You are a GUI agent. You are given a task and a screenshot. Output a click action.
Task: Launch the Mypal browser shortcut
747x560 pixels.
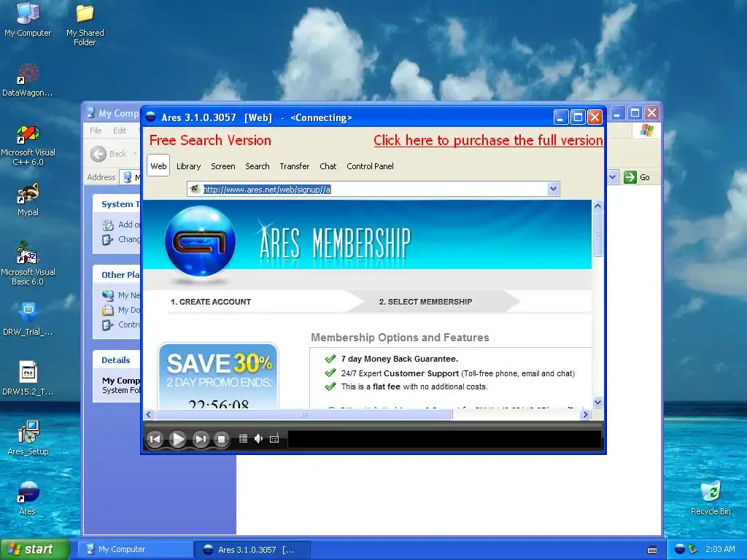(x=28, y=199)
